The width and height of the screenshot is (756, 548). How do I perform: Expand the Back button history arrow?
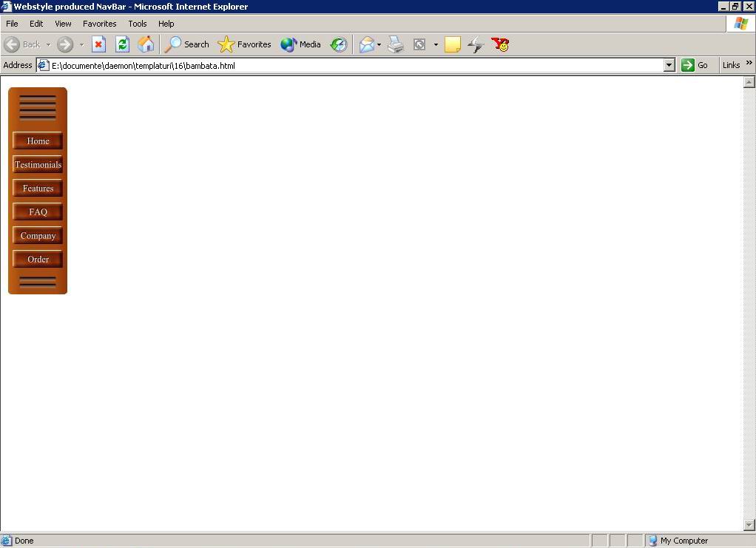point(49,44)
